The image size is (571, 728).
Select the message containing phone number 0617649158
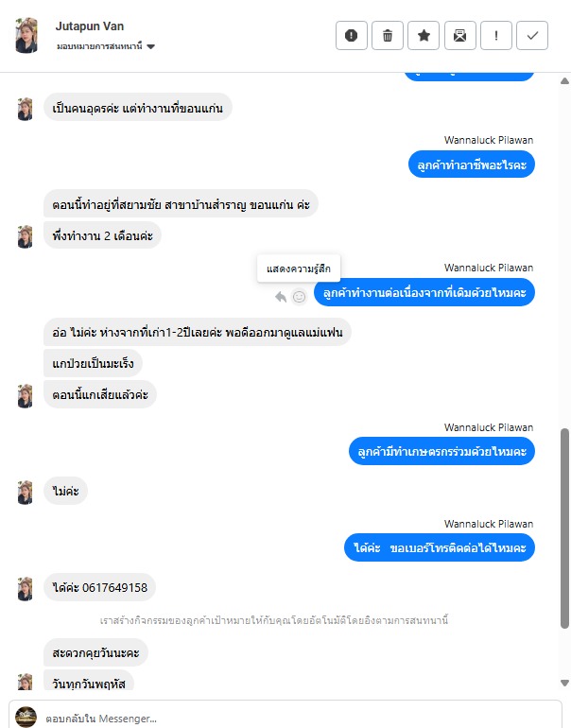pos(100,588)
